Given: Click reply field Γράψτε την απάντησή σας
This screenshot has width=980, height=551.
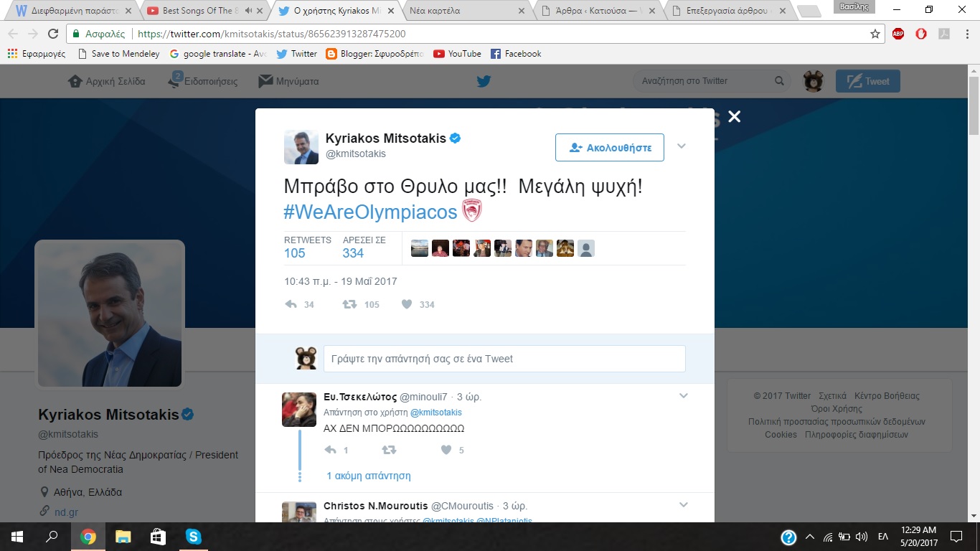Looking at the screenshot, I should (504, 359).
